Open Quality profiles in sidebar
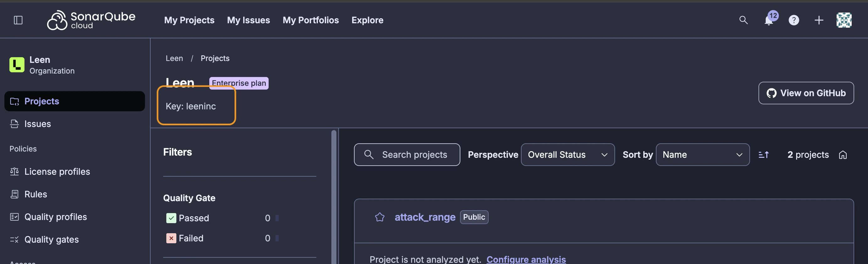The image size is (868, 264). [74, 217]
